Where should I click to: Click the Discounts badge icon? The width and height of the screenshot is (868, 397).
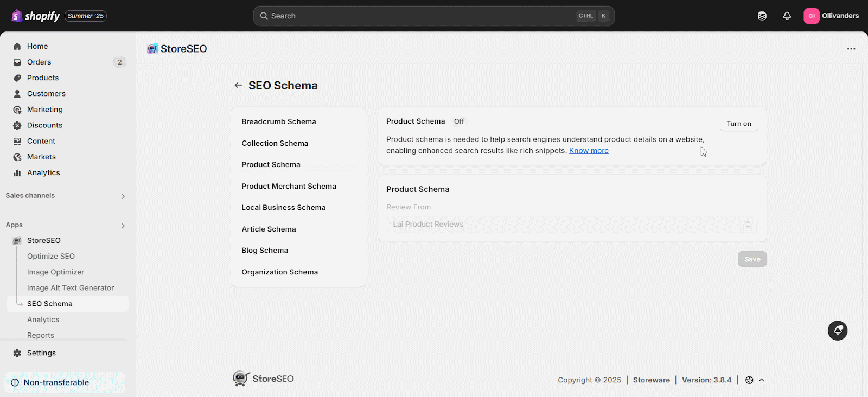click(x=17, y=125)
